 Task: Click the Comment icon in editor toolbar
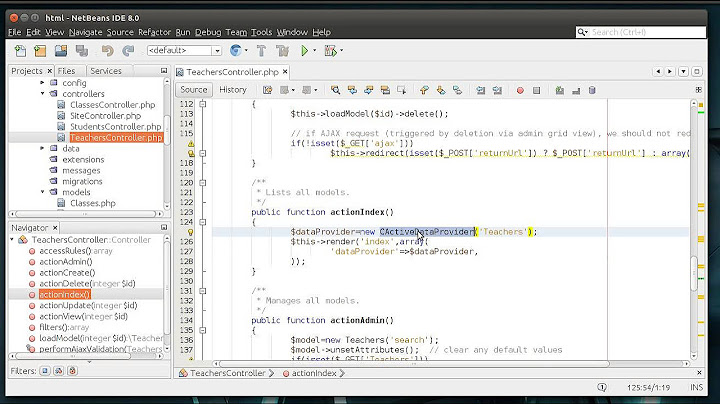click(560, 90)
